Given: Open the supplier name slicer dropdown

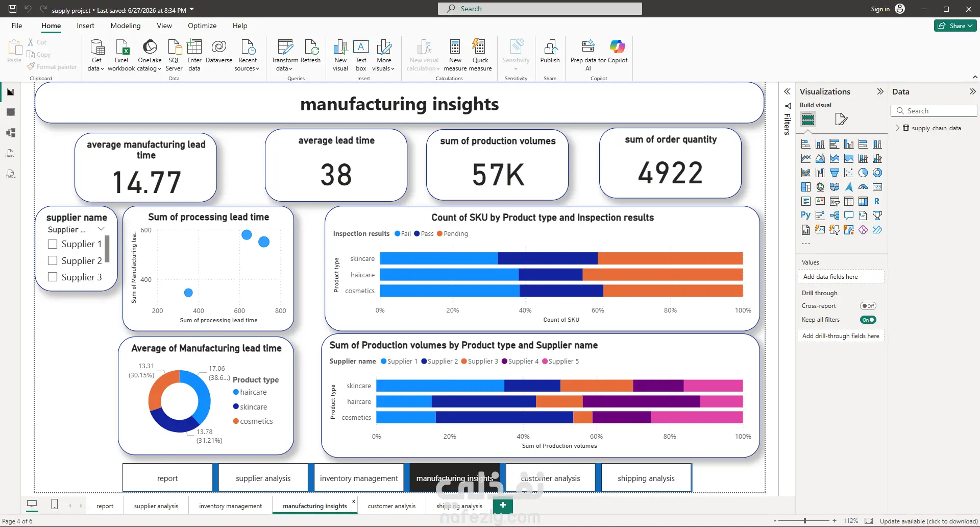Looking at the screenshot, I should 101,229.
